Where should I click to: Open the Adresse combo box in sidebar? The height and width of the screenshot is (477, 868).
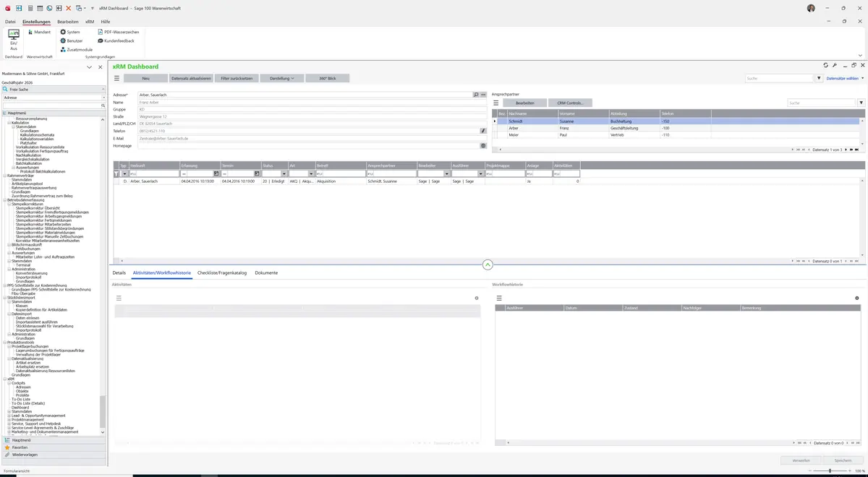(x=54, y=97)
